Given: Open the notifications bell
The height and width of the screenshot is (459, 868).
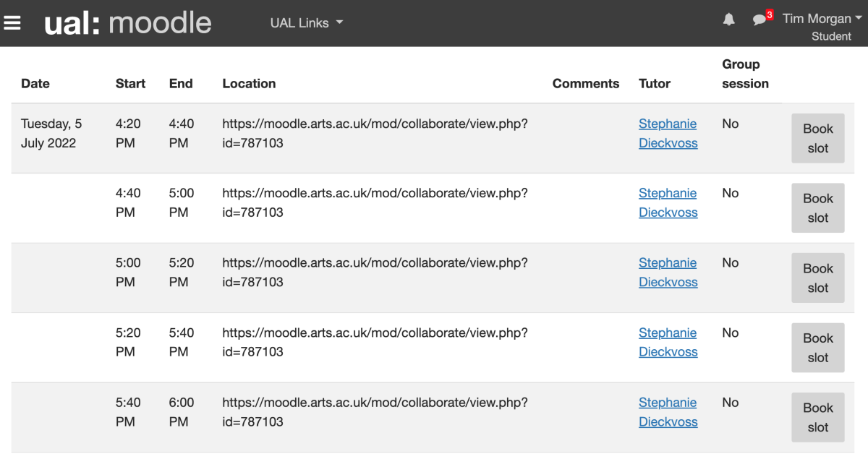Looking at the screenshot, I should tap(728, 20).
